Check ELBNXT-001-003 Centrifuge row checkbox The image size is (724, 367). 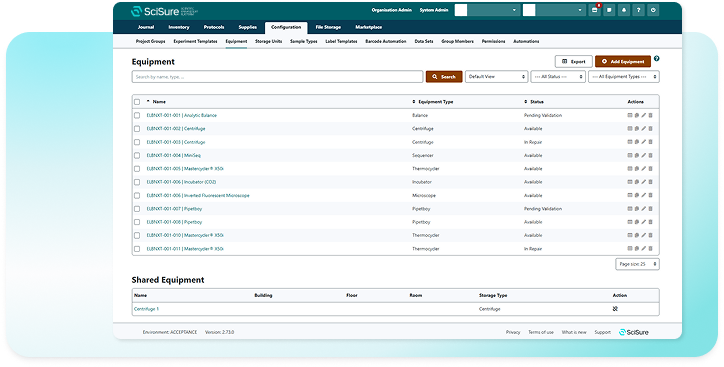[137, 142]
